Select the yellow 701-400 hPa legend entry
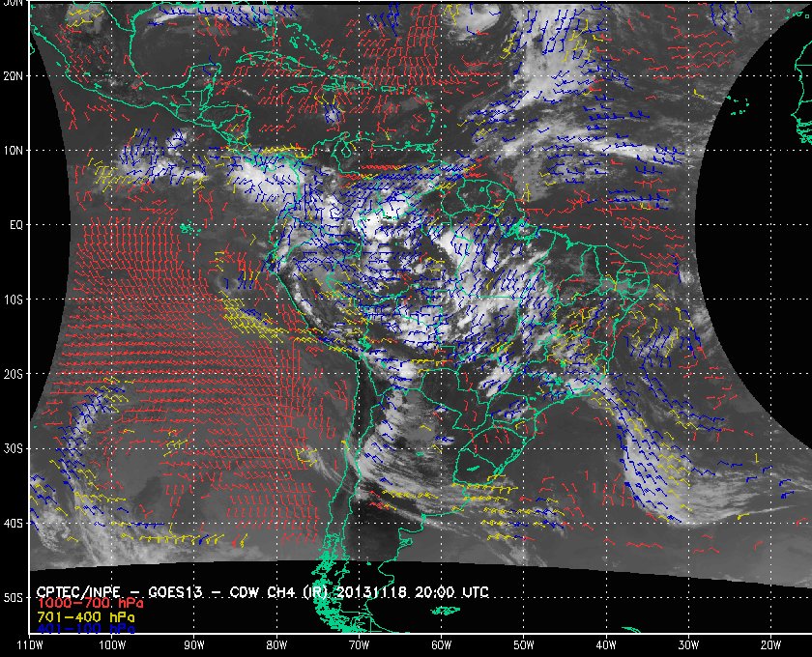 point(86,617)
